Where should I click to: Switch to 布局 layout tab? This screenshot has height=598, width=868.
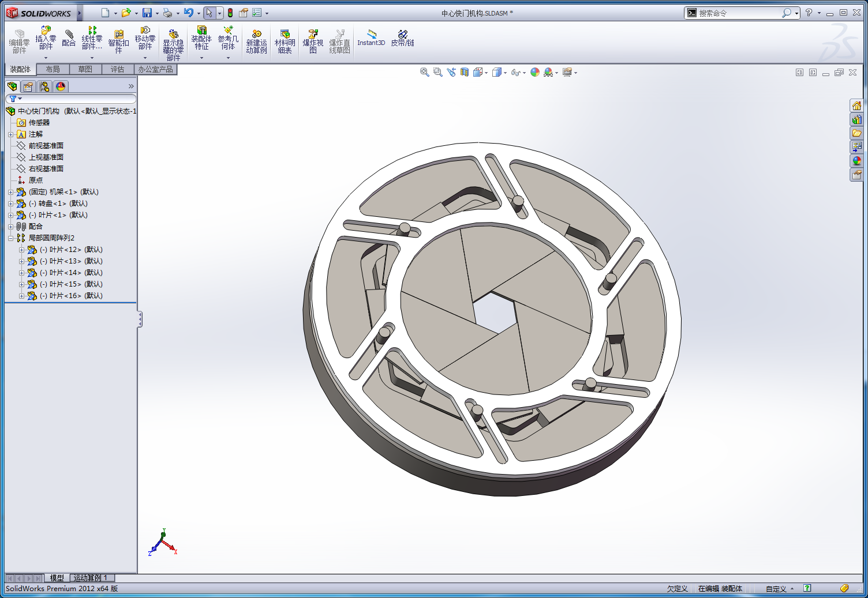pos(53,69)
